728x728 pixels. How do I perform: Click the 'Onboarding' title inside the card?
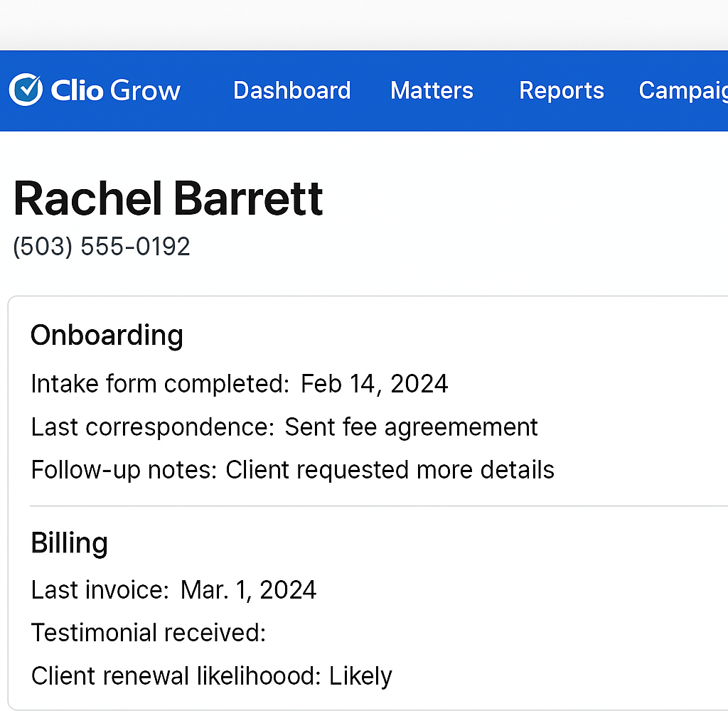[x=107, y=334]
